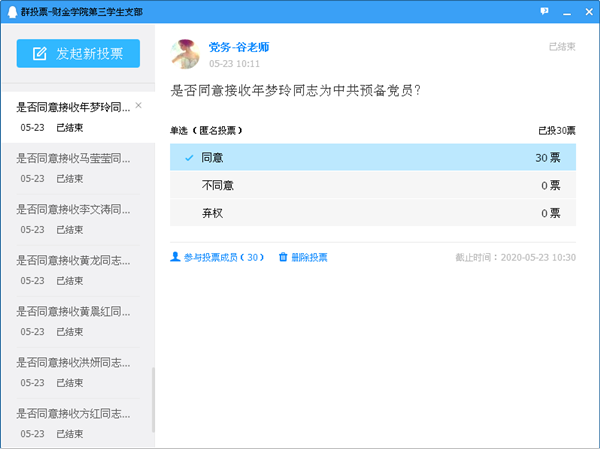The height and width of the screenshot is (449, 600).
Task: View 参与投票成员 (30) list
Action: 223,257
